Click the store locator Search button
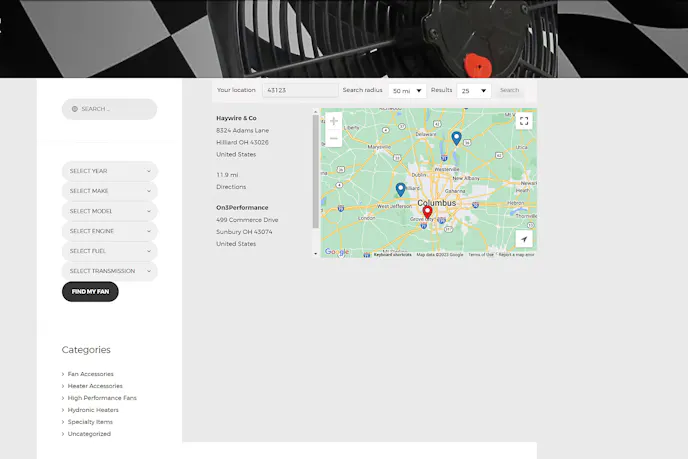 (x=509, y=90)
